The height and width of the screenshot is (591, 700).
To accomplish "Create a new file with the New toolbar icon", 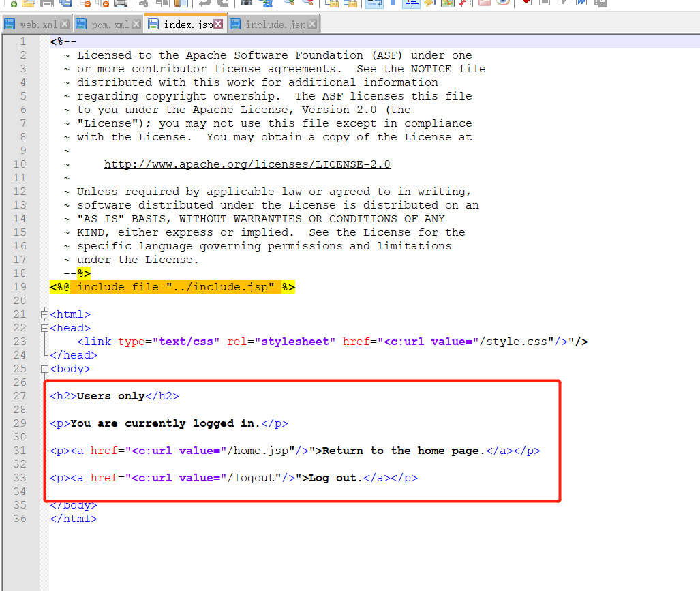I will point(10,3).
